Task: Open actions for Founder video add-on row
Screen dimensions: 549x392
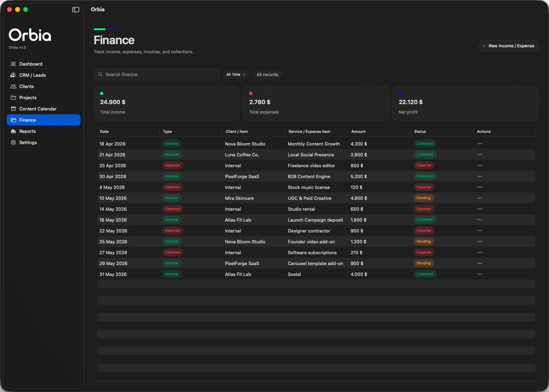Action: pos(480,242)
